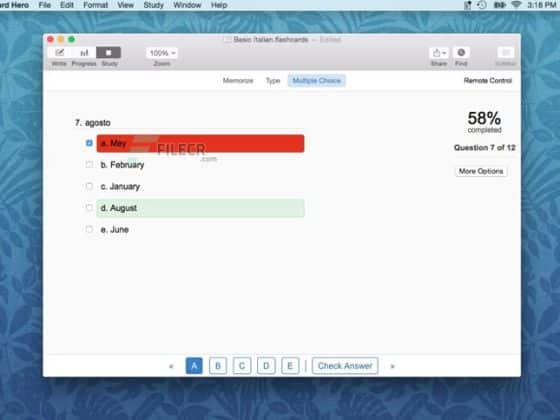Click the 'c. January' answer text
Viewport: 560px width, 420px height.
click(x=120, y=186)
